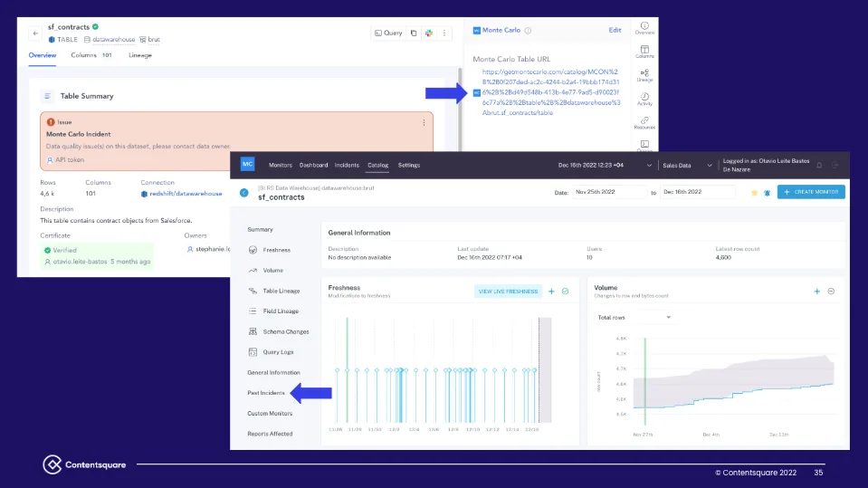Click the notification bell in Monte Carlo navbar
This screenshot has width=868, height=488.
tap(819, 166)
